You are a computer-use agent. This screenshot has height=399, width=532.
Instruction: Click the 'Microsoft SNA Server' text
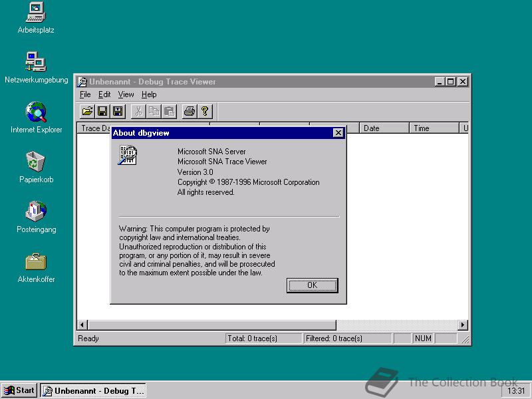point(211,152)
